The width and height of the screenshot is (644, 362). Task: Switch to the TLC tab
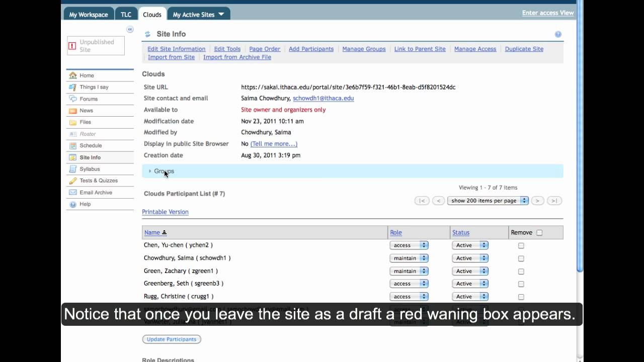pyautogui.click(x=126, y=15)
